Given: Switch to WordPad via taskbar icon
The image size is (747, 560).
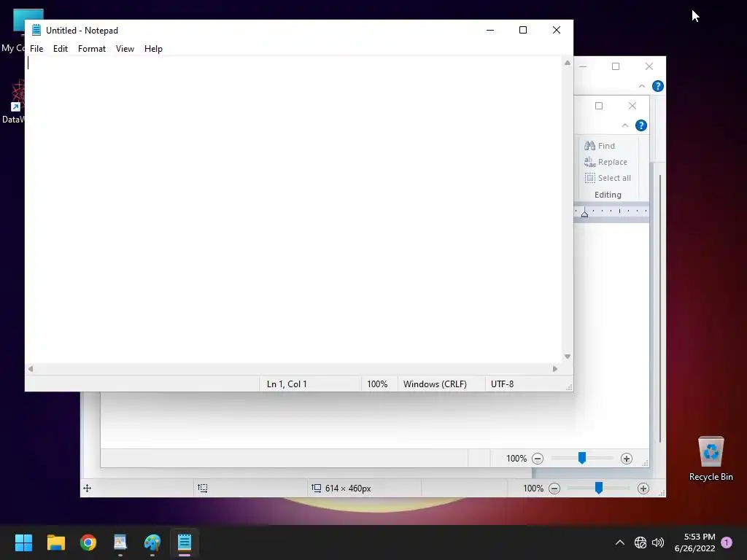Looking at the screenshot, I should 120,542.
